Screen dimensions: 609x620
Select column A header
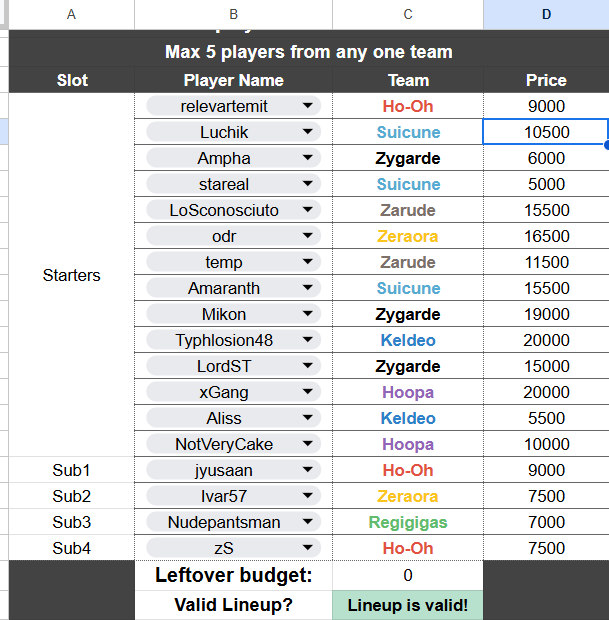click(71, 14)
